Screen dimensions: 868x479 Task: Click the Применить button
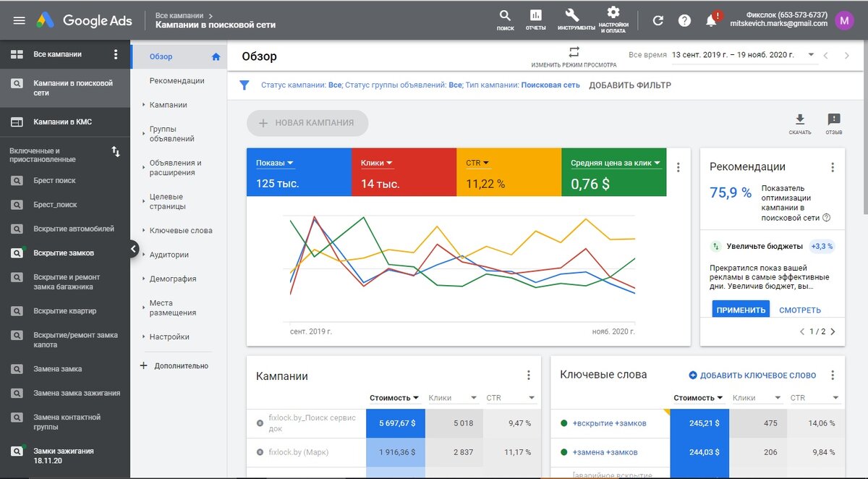tap(741, 310)
